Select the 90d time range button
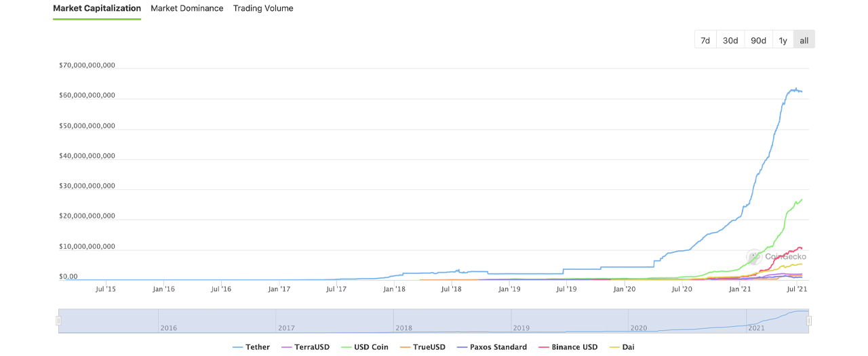868x356 pixels. (758, 40)
